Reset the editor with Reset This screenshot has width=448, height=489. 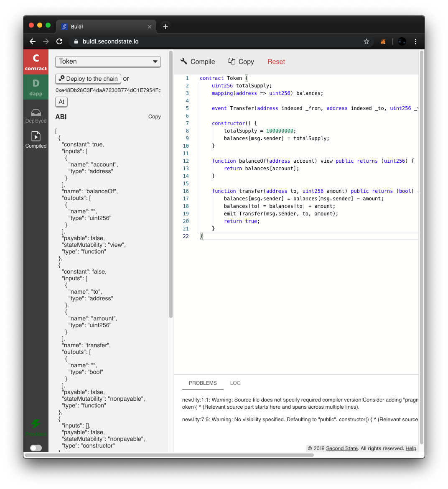[x=276, y=61]
